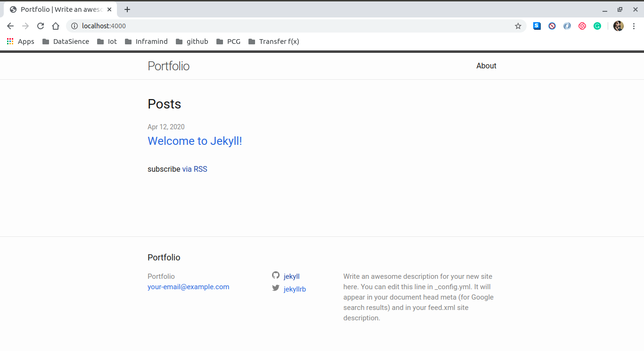This screenshot has width=644, height=351.
Task: Click the pink swirl extension icon
Action: click(582, 26)
